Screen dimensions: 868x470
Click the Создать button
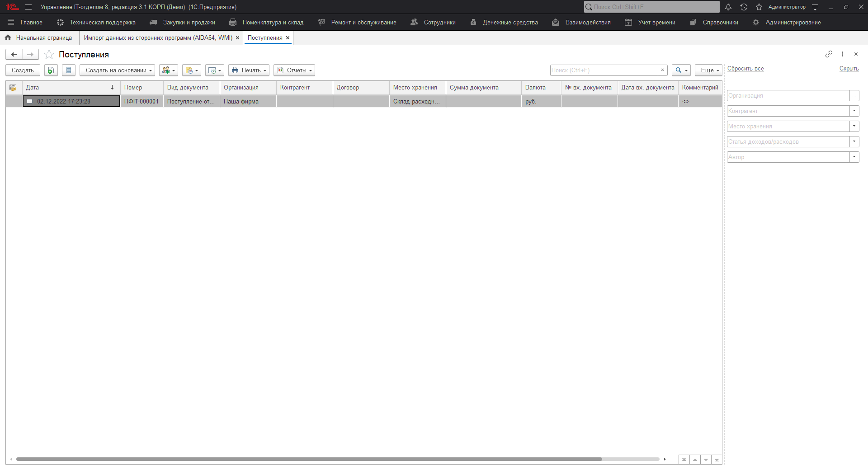pos(23,70)
